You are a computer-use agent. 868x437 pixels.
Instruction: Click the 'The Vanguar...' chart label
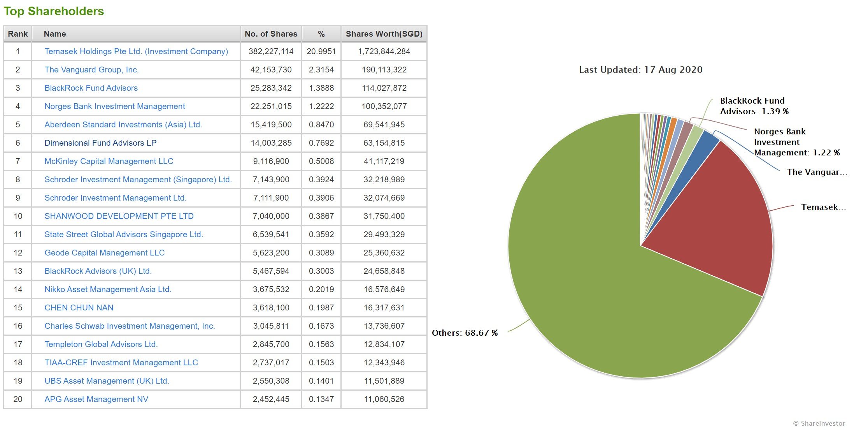(x=817, y=172)
